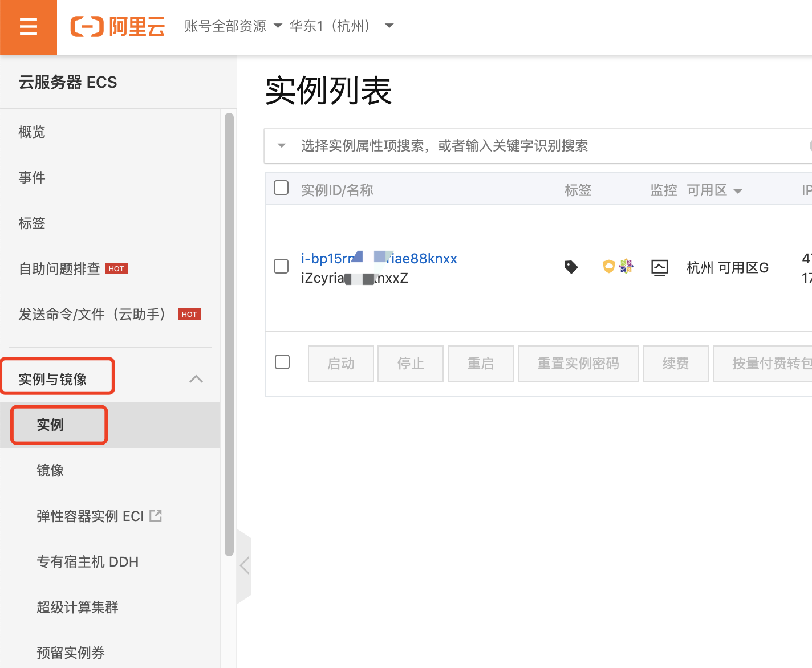Click the CentOS system icon
Image resolution: width=812 pixels, height=668 pixels.
coord(626,266)
